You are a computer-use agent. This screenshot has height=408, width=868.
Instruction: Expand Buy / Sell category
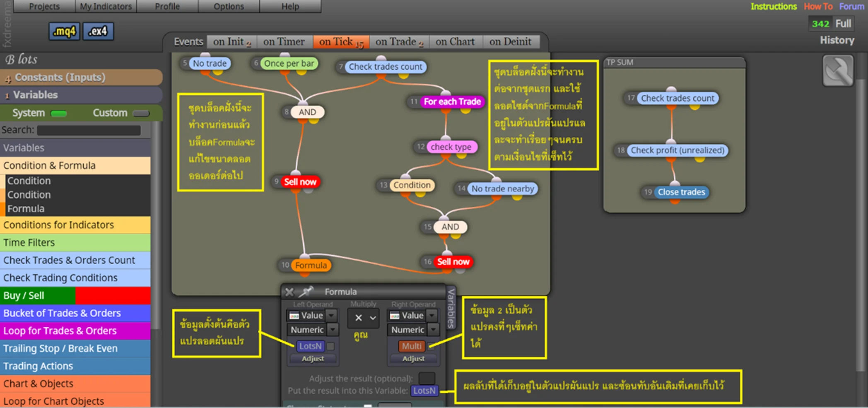tap(75, 296)
